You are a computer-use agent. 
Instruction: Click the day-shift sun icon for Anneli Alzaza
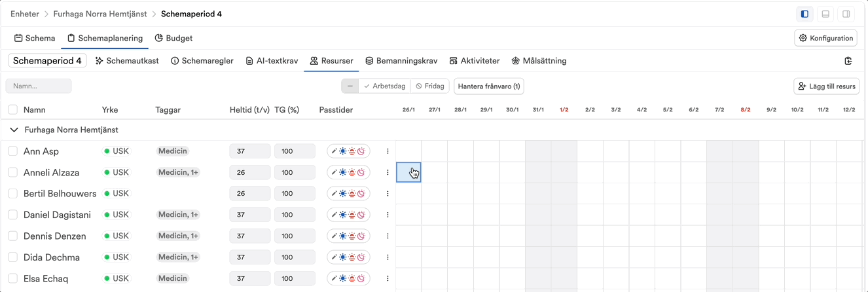point(343,173)
